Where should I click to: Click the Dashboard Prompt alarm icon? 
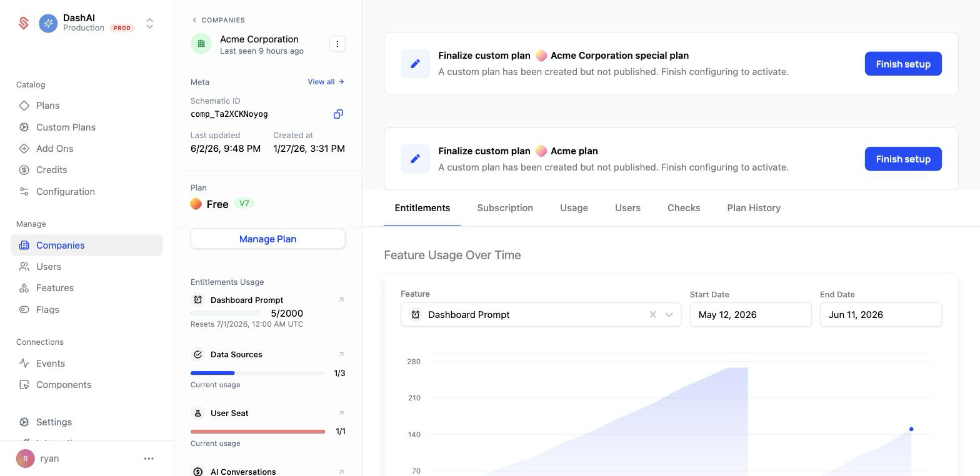click(x=198, y=300)
